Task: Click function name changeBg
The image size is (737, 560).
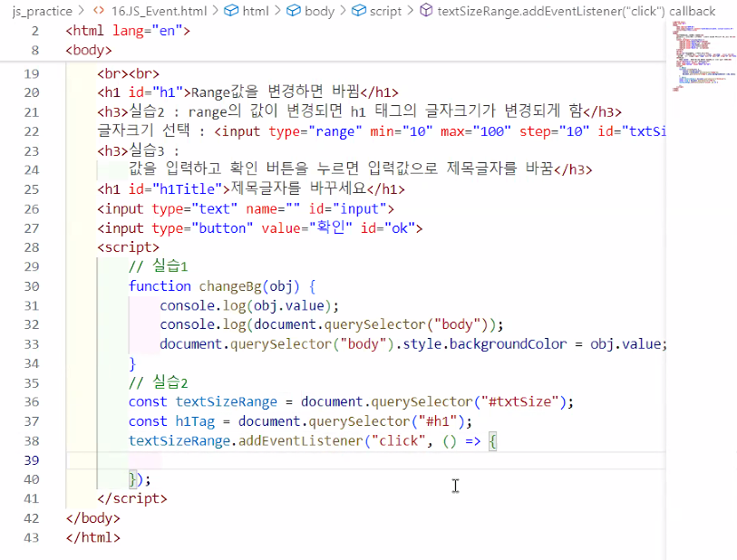Action: (x=230, y=286)
